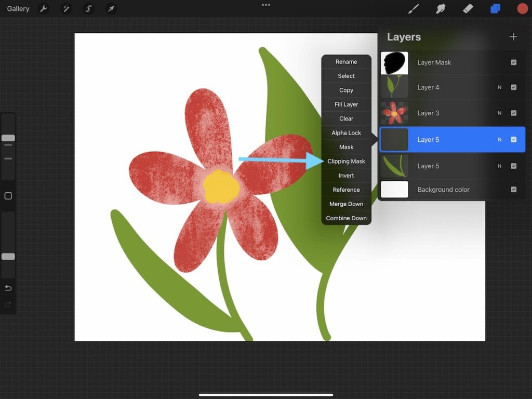Open the Actions wrench menu

(x=44, y=9)
